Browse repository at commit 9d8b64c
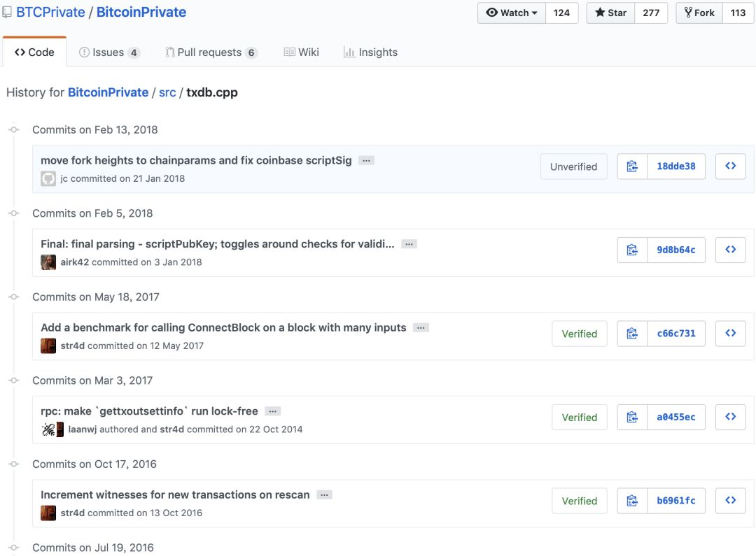756x556 pixels. (x=730, y=250)
